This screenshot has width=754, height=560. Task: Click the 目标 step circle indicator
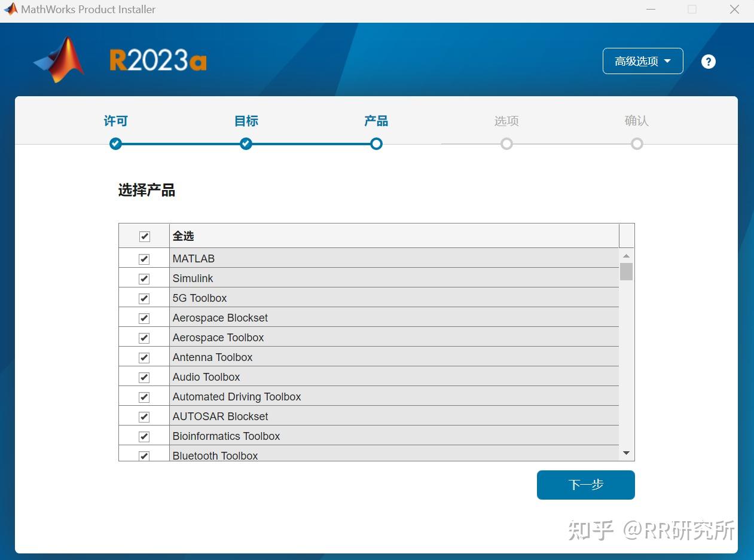tap(246, 143)
